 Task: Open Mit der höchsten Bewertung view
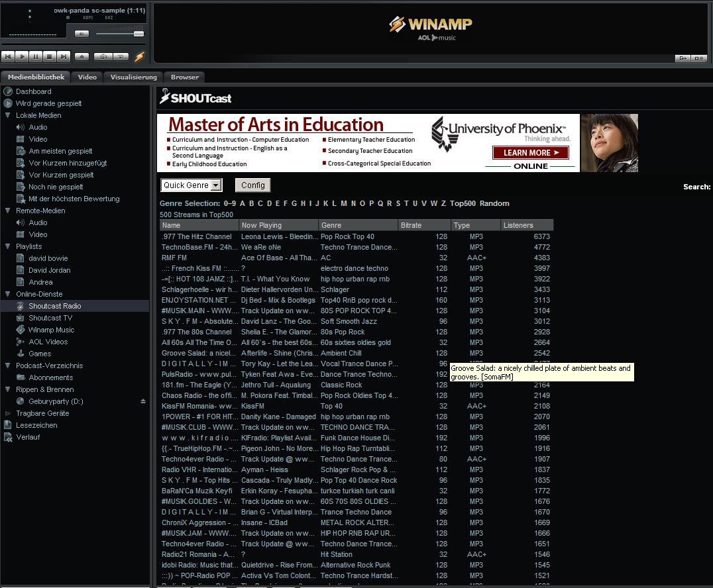click(74, 199)
